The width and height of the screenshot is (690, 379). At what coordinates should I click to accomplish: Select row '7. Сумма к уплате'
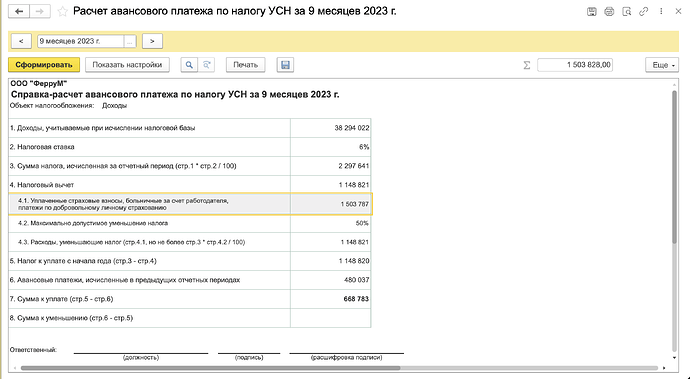click(x=190, y=299)
